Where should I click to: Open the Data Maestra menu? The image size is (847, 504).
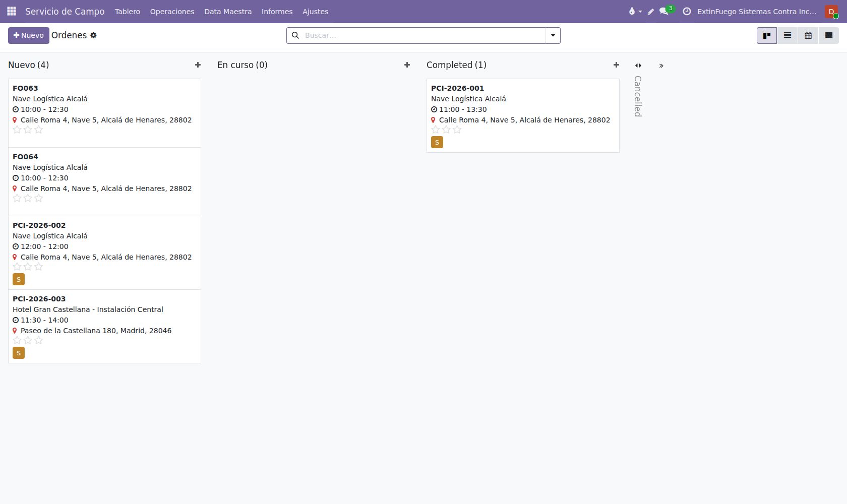tap(228, 11)
